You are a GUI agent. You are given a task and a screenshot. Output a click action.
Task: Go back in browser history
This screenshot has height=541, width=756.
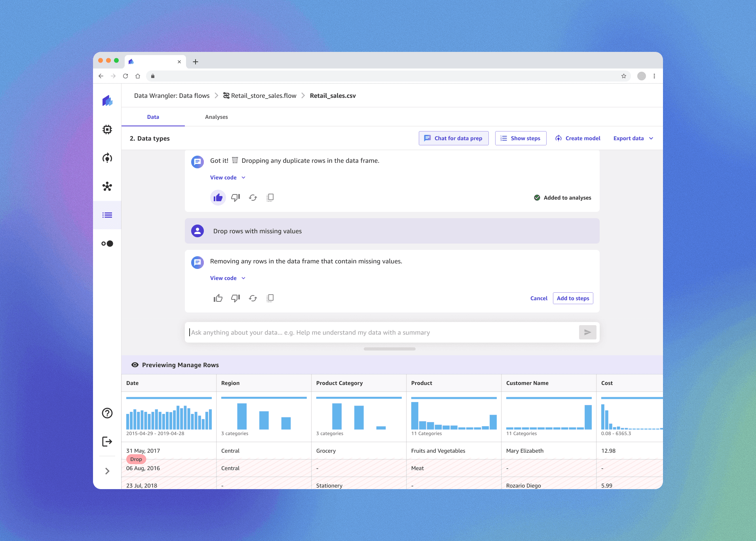101,76
